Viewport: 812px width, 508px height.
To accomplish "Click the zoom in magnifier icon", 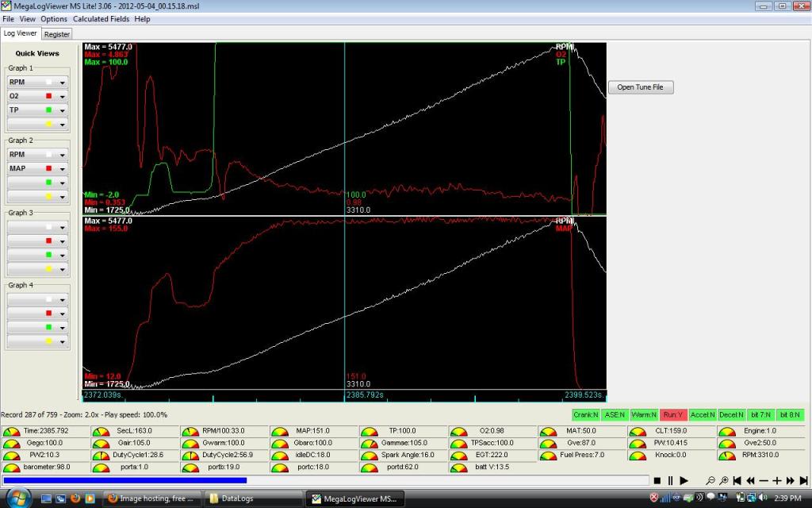I will [x=723, y=481].
